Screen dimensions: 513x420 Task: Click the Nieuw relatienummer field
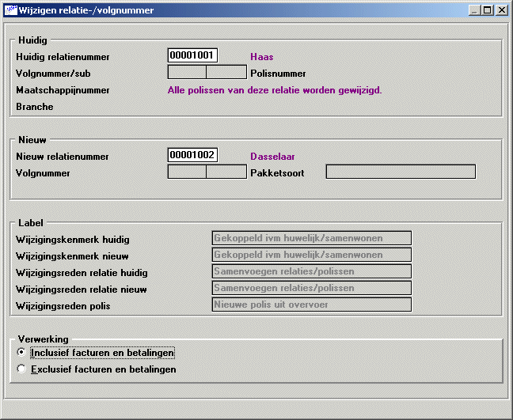click(x=192, y=156)
